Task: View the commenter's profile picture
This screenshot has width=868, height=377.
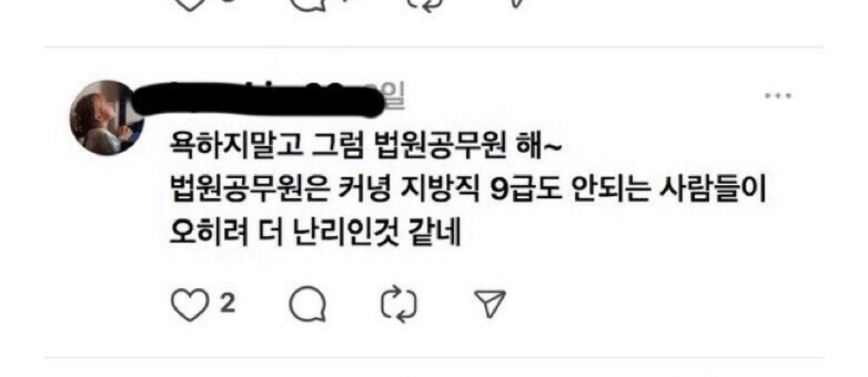Action: pos(107,118)
